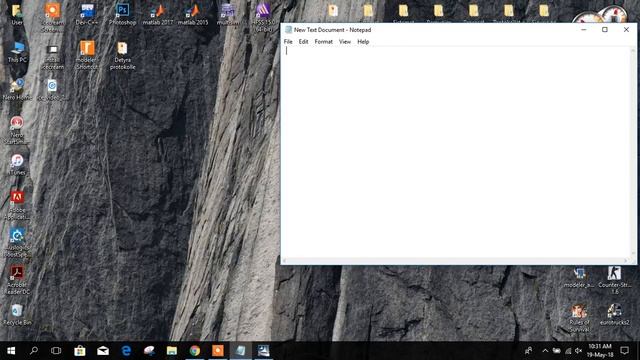
Task: Open taskbar Search
Action: click(34, 351)
